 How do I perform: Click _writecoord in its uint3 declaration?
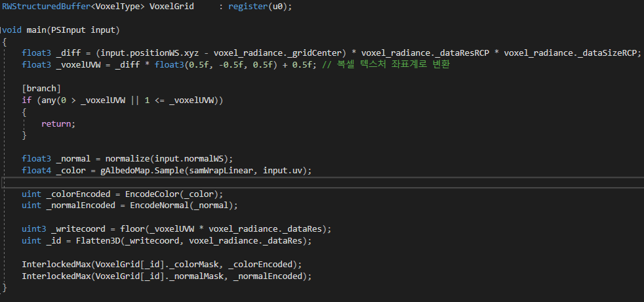(78, 229)
